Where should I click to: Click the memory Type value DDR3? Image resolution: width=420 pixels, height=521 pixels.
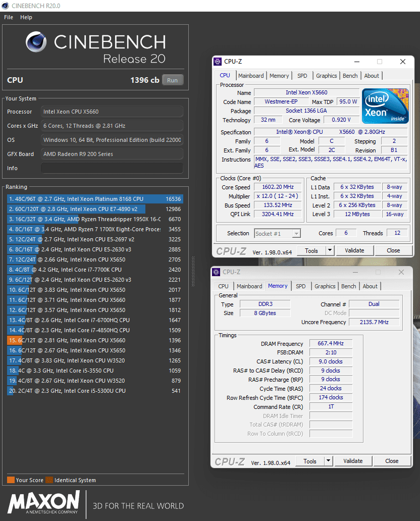click(x=265, y=304)
